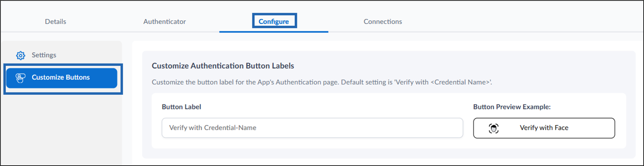The height and width of the screenshot is (166, 644).
Task: Click the Customize Authentication Button Labels heading
Action: pyautogui.click(x=223, y=66)
